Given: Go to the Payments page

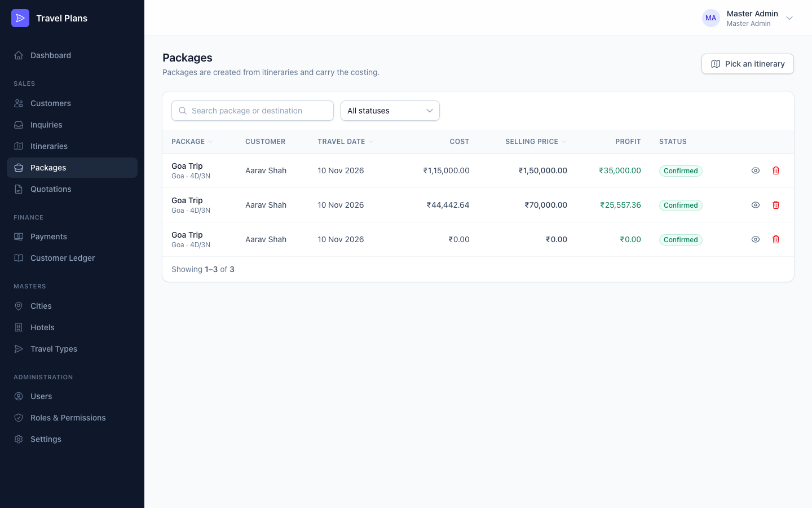Looking at the screenshot, I should point(72,237).
